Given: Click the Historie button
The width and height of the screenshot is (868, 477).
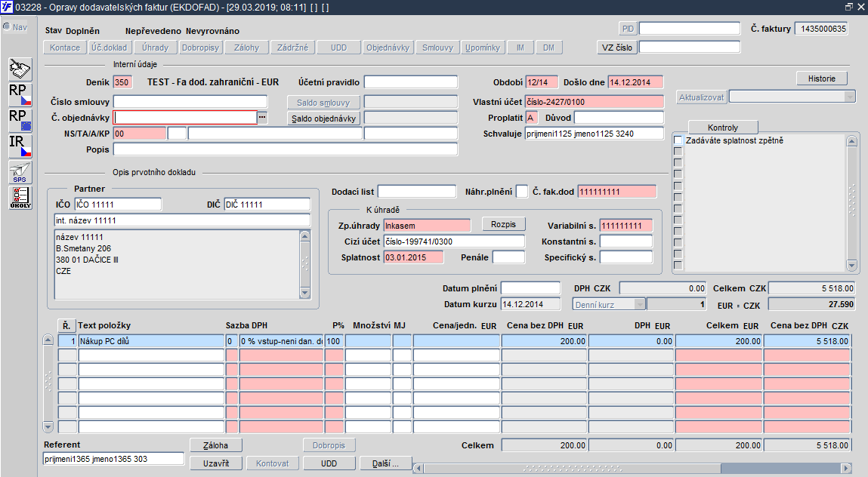Looking at the screenshot, I should (x=821, y=78).
